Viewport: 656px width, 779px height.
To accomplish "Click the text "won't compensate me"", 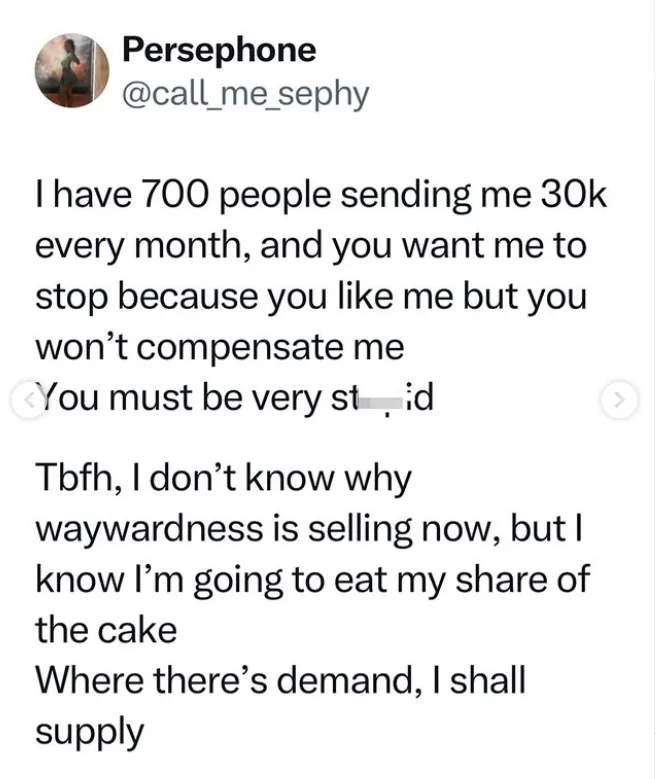I will click(220, 348).
